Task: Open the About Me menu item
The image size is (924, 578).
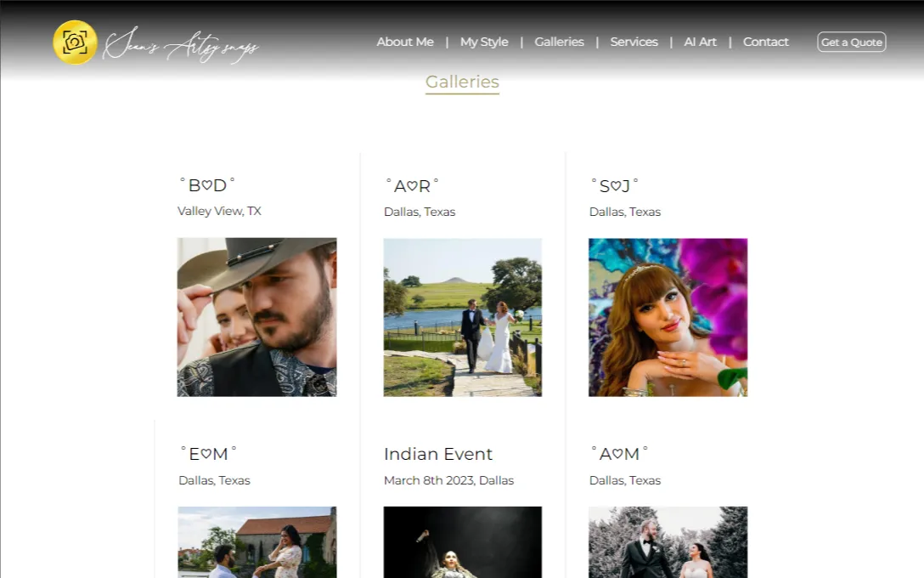Action: click(x=405, y=42)
